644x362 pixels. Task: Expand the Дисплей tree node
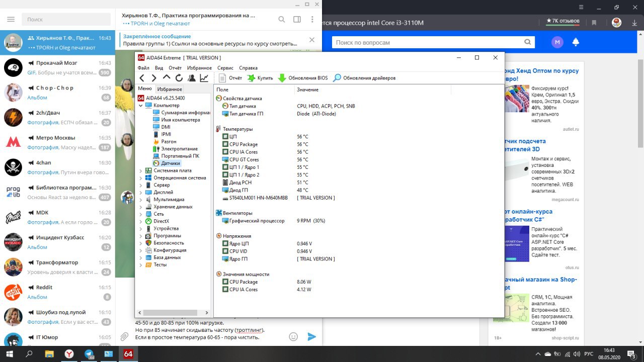(141, 192)
